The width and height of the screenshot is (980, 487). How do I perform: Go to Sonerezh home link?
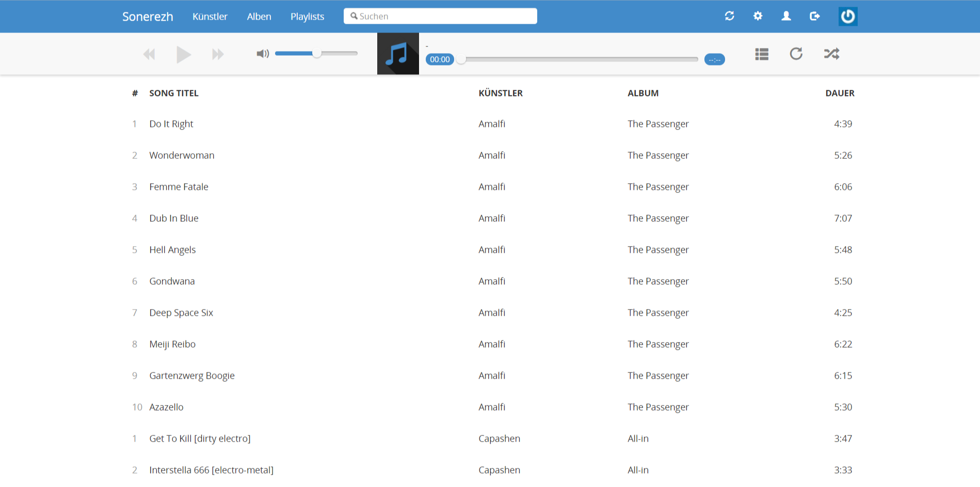point(148,17)
